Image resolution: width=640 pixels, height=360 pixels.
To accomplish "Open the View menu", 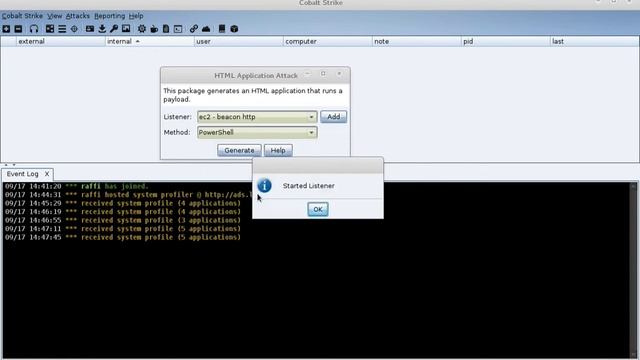I will click(x=55, y=16).
